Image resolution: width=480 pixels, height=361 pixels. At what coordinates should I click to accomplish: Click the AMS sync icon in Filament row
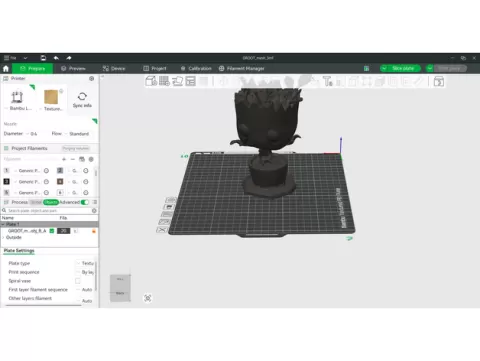pos(82,159)
